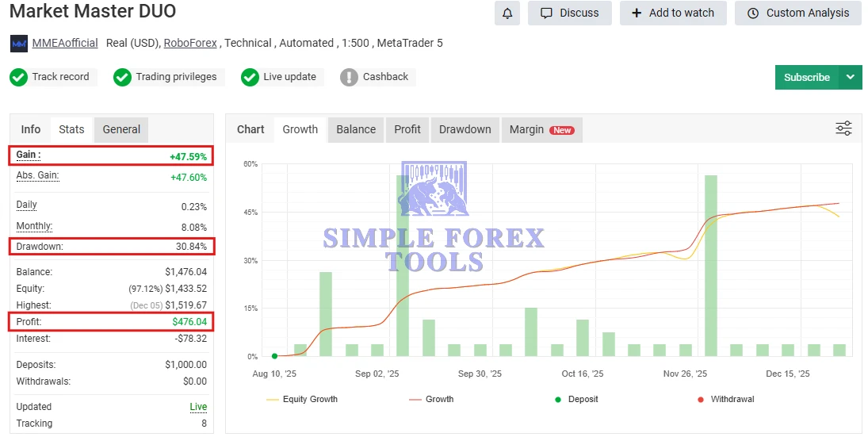The height and width of the screenshot is (437, 868).
Task: Expand the Subscribe dropdown arrow
Action: pyautogui.click(x=850, y=77)
